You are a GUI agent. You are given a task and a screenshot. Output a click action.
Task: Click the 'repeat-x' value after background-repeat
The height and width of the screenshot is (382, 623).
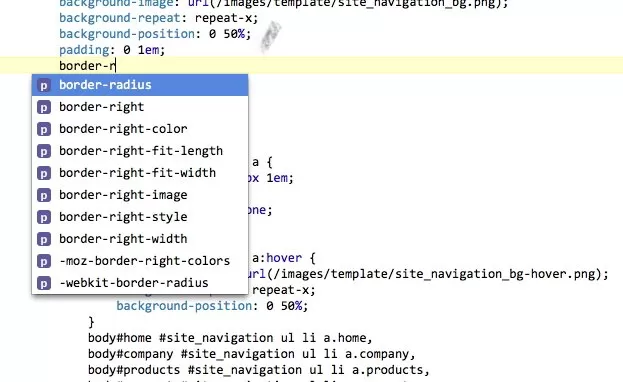click(223, 18)
